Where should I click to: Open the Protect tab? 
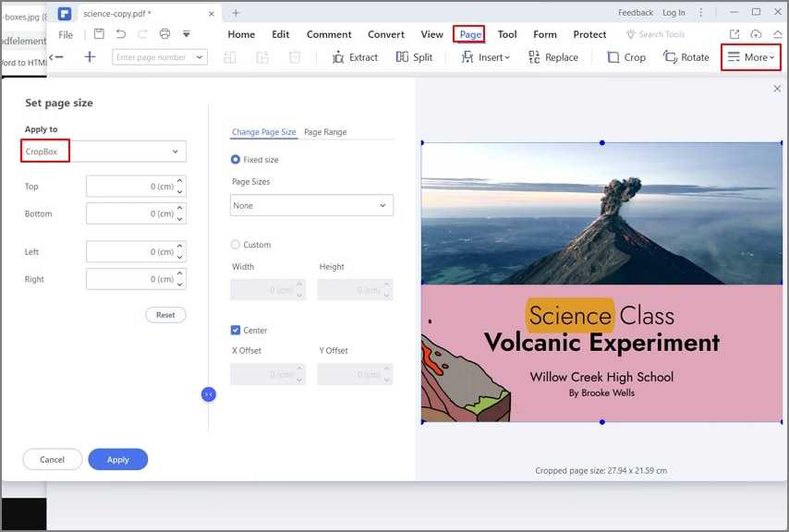589,34
